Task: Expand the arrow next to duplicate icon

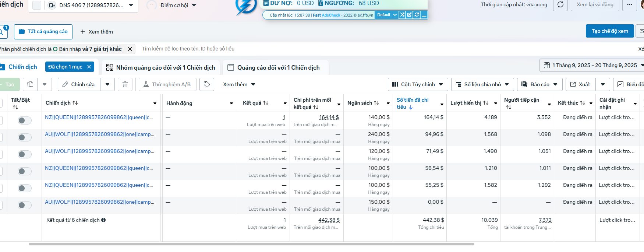Action: pyautogui.click(x=45, y=84)
